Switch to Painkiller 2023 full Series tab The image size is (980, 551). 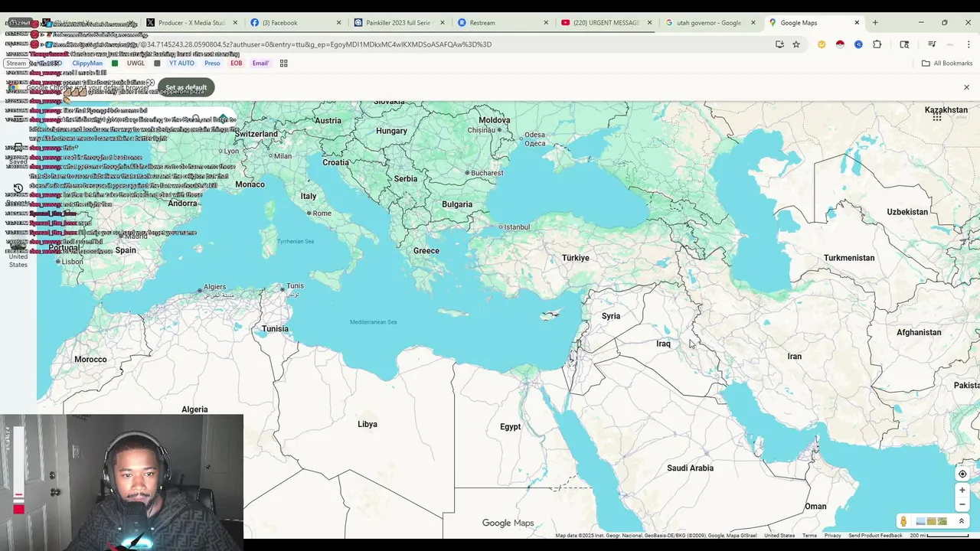pos(399,23)
